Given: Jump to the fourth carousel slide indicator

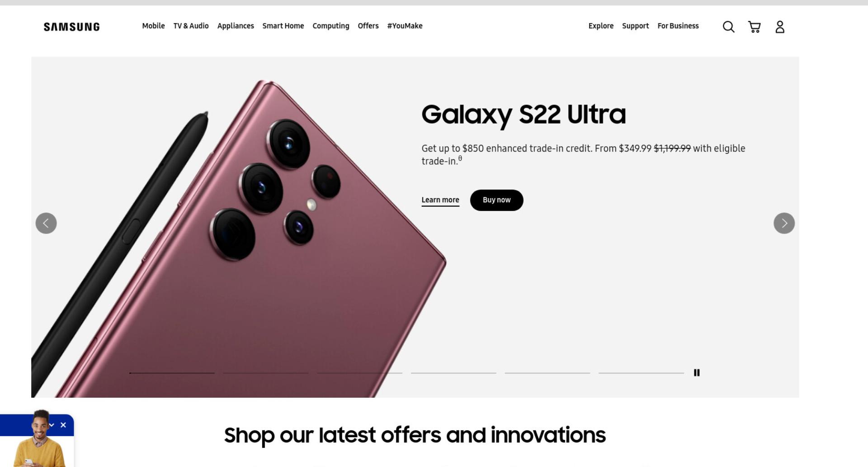Looking at the screenshot, I should [x=453, y=373].
